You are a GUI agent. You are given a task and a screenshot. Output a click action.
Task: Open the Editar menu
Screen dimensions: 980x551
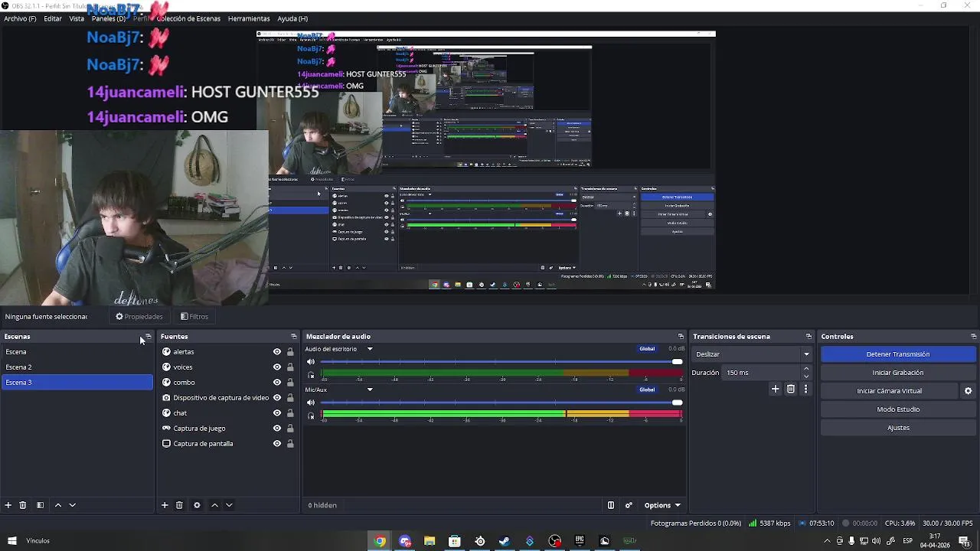[x=53, y=18]
